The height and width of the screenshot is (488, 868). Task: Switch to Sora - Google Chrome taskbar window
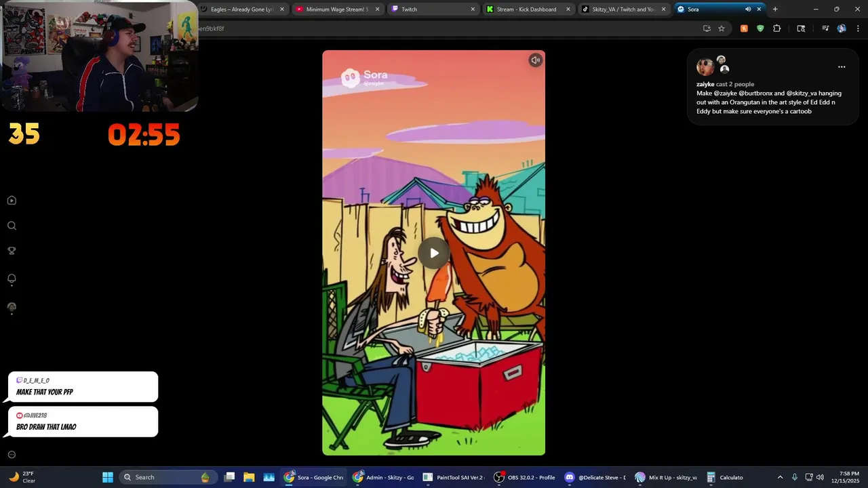click(313, 477)
